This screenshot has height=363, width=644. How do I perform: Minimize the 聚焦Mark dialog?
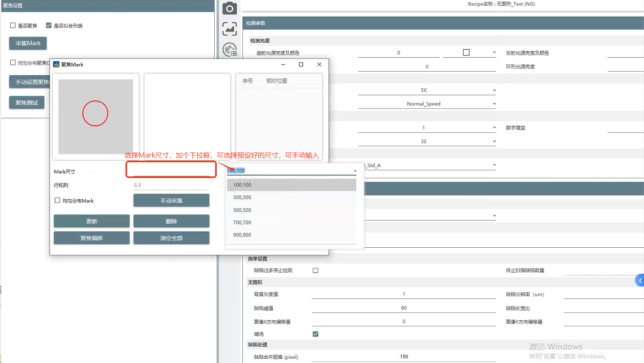pos(283,64)
